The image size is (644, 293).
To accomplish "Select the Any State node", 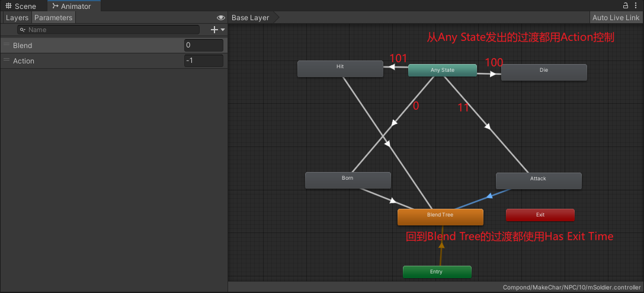I will (443, 70).
